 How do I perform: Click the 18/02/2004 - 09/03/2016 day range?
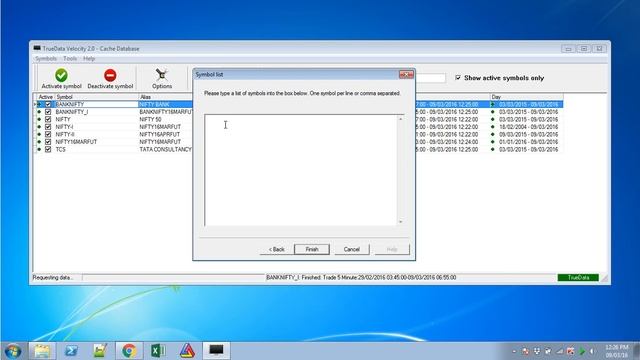(x=528, y=127)
